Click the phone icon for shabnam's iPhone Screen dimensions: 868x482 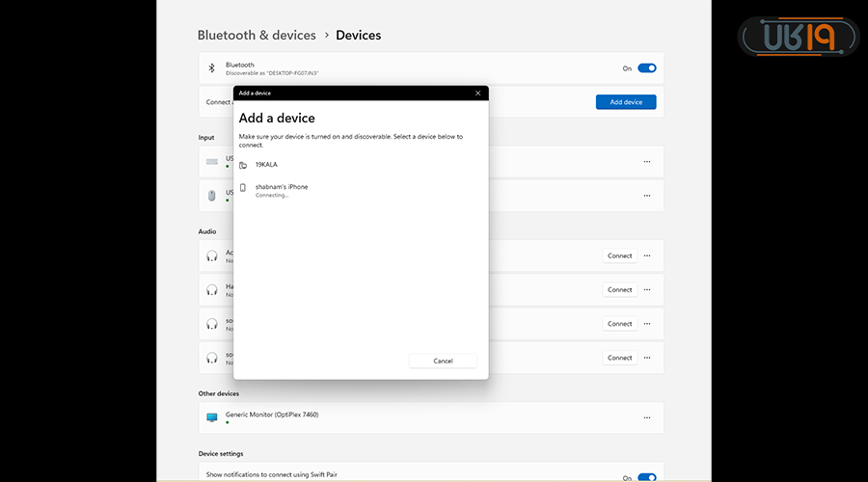coord(243,187)
